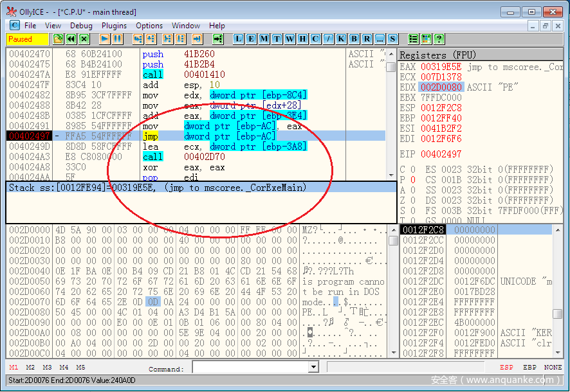This screenshot has width=570, height=392.
Task: Click the hex dump pane vertical scrollbar
Action: coord(393,289)
